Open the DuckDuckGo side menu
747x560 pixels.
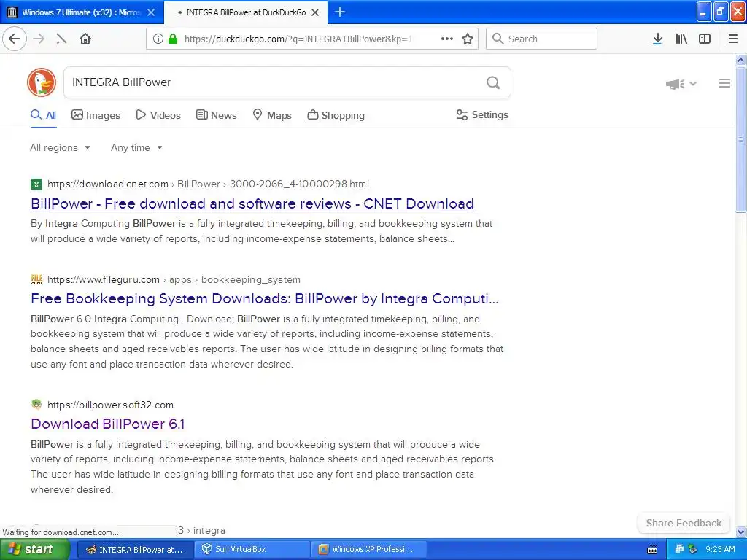[x=724, y=83]
